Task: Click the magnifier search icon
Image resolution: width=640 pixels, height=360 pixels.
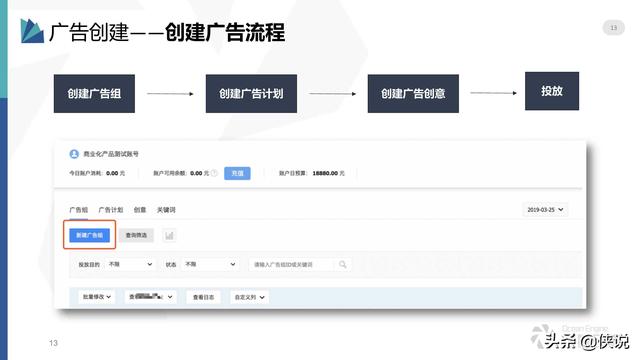Action: (342, 264)
